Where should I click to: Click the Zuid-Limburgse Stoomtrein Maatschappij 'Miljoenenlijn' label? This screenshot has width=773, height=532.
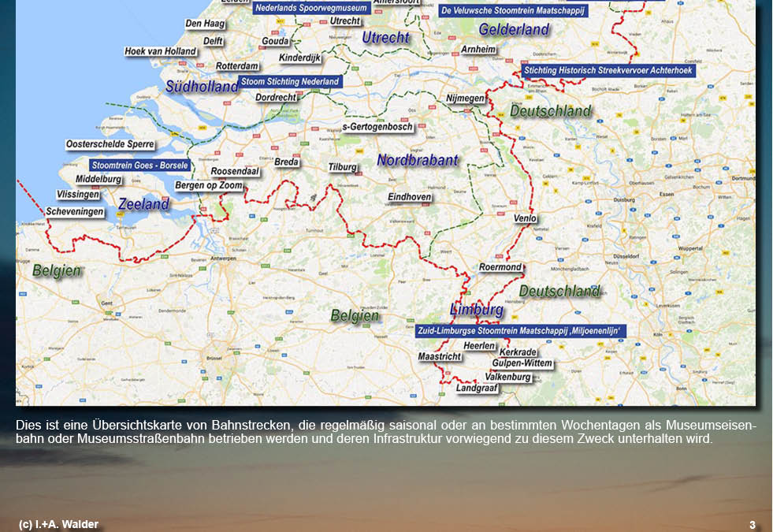[x=521, y=332]
